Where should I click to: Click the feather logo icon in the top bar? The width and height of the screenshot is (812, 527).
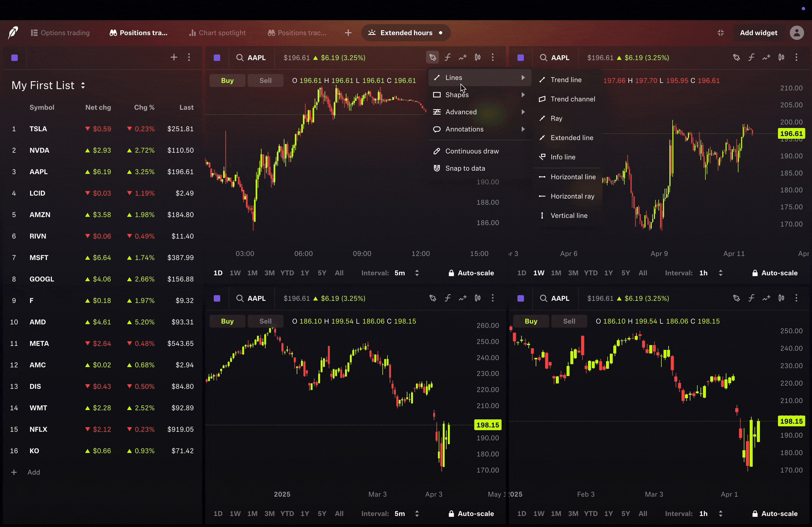click(x=13, y=33)
